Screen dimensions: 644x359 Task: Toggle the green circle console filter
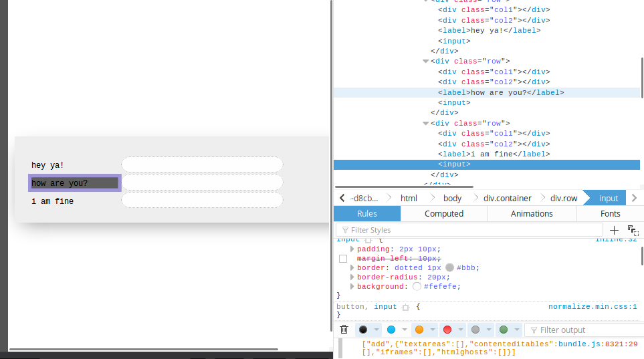click(x=504, y=330)
